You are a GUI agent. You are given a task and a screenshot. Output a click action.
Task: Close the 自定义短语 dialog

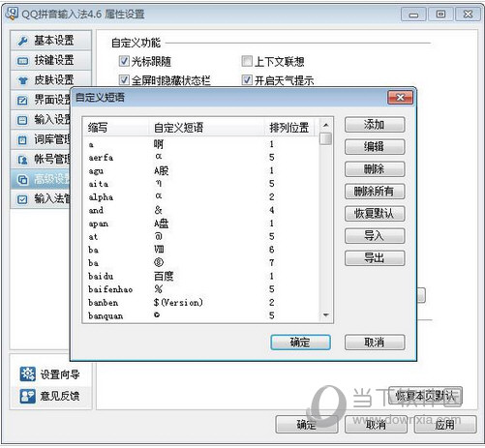pos(400,98)
